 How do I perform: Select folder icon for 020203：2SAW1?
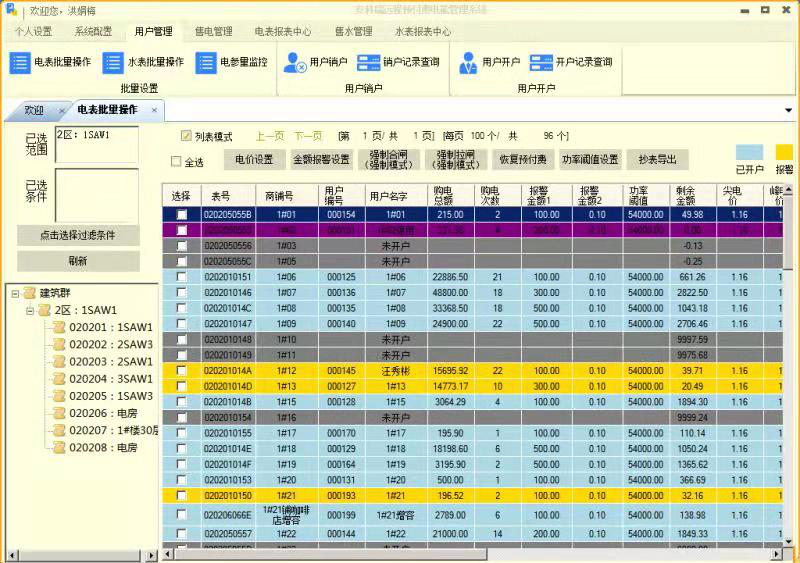tap(60, 361)
